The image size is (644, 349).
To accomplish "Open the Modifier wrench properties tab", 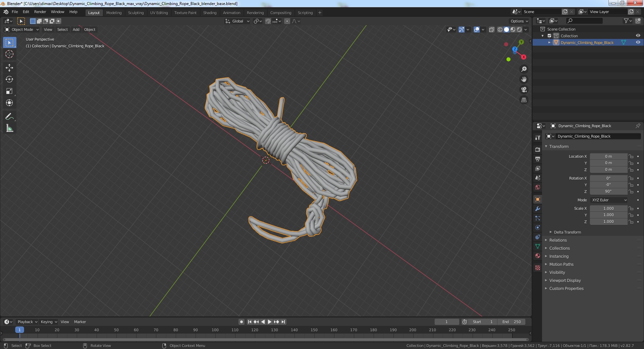I will pos(538,209).
